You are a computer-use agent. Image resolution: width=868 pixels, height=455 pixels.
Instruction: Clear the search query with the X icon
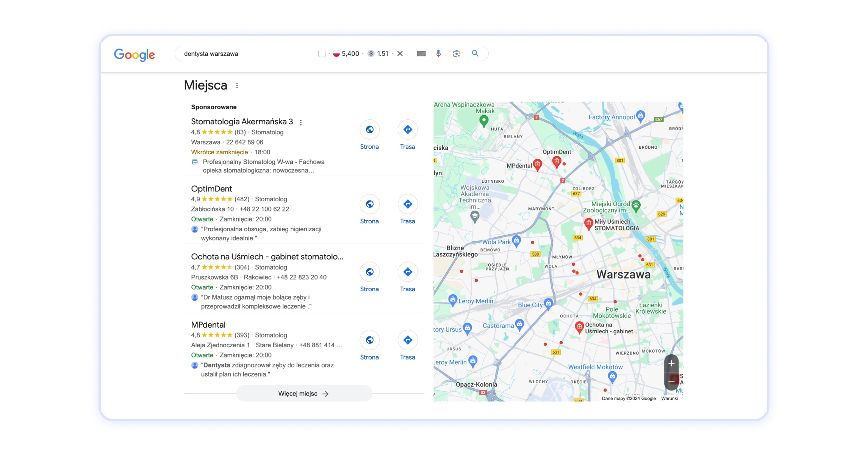coord(400,53)
